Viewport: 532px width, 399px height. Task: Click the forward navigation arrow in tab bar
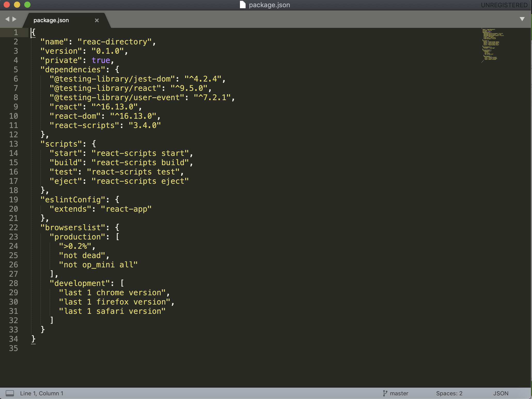point(14,19)
